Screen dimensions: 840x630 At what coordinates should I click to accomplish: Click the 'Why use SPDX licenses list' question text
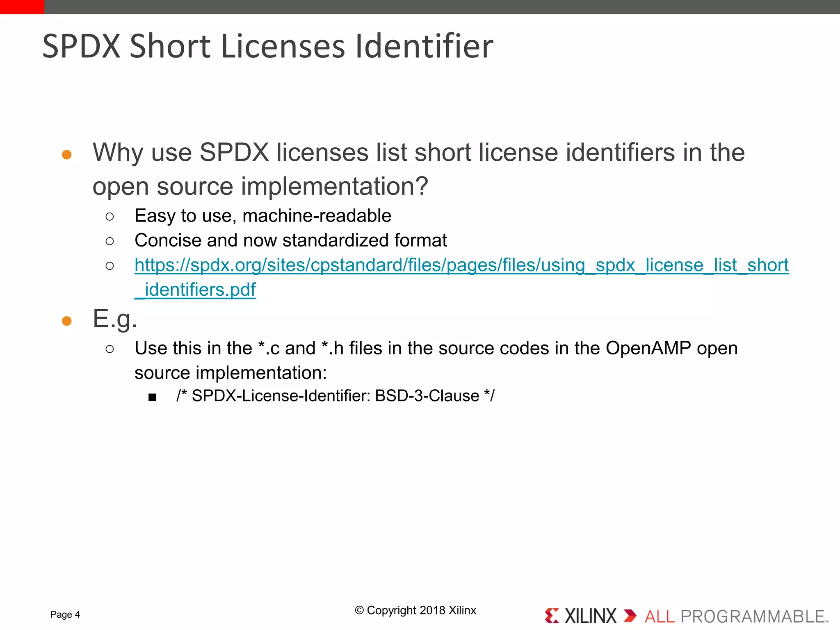pyautogui.click(x=419, y=169)
